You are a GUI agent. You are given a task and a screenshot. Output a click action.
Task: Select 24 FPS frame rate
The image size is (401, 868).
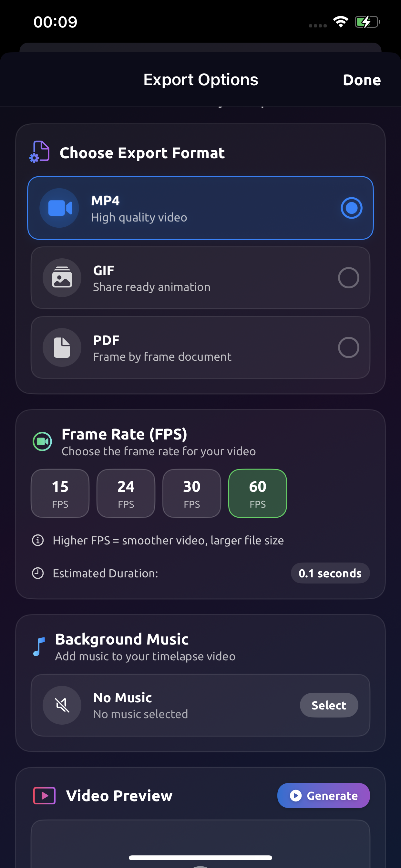(126, 493)
